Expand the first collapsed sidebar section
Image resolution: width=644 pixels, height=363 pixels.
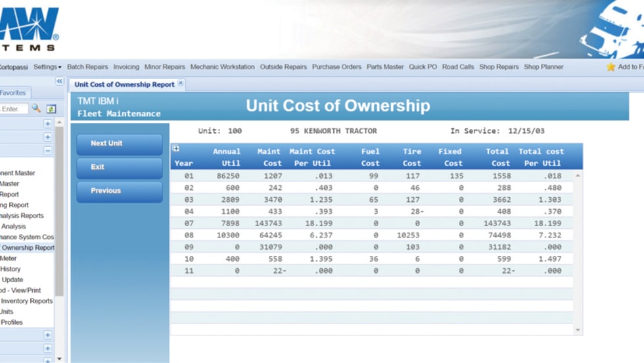coord(47,124)
